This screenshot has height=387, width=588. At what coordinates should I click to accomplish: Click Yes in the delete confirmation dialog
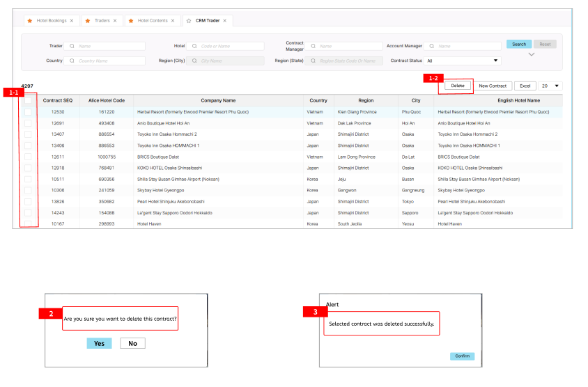(x=99, y=343)
